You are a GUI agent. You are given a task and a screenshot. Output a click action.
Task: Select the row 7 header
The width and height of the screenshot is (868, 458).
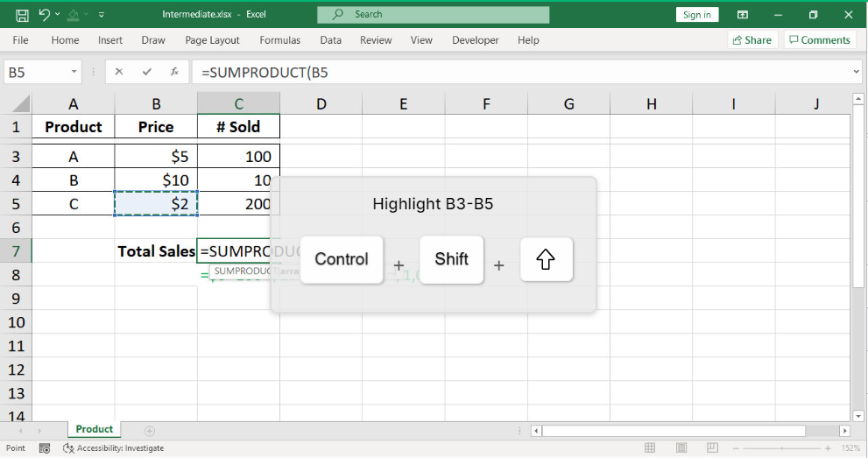coord(16,251)
